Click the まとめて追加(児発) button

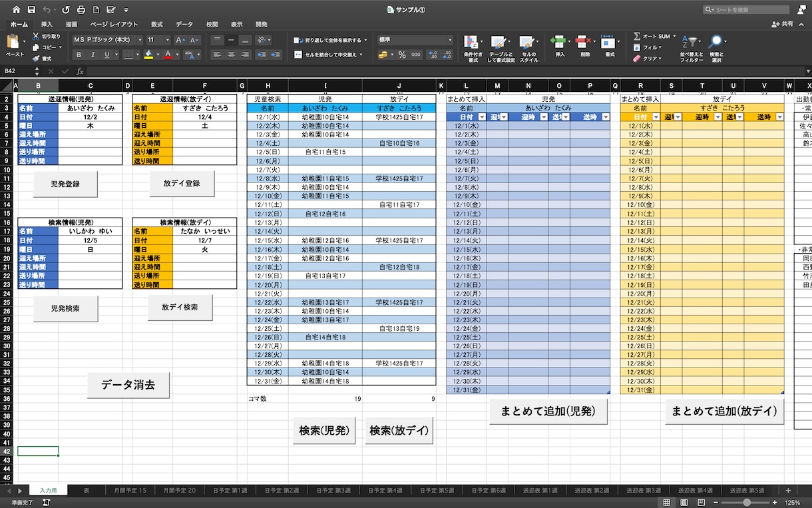click(x=548, y=411)
